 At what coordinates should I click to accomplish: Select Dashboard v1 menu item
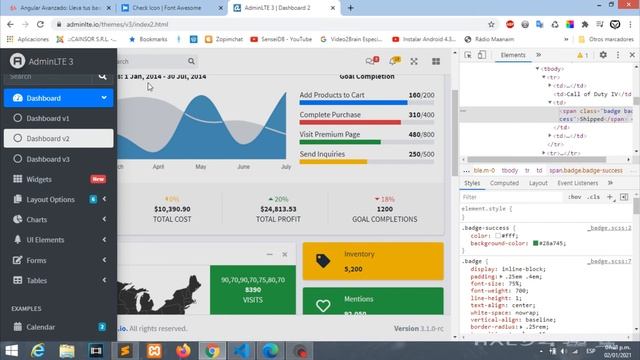tap(58, 118)
